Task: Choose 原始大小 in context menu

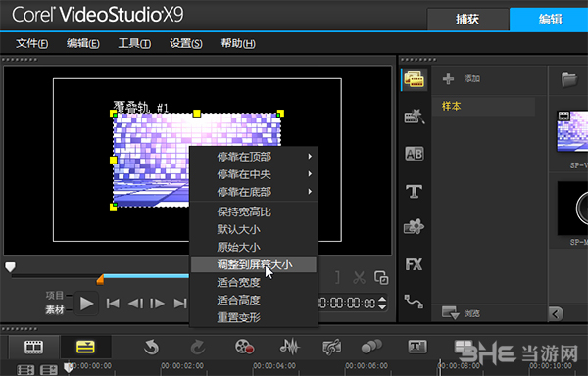Action: 254,247
